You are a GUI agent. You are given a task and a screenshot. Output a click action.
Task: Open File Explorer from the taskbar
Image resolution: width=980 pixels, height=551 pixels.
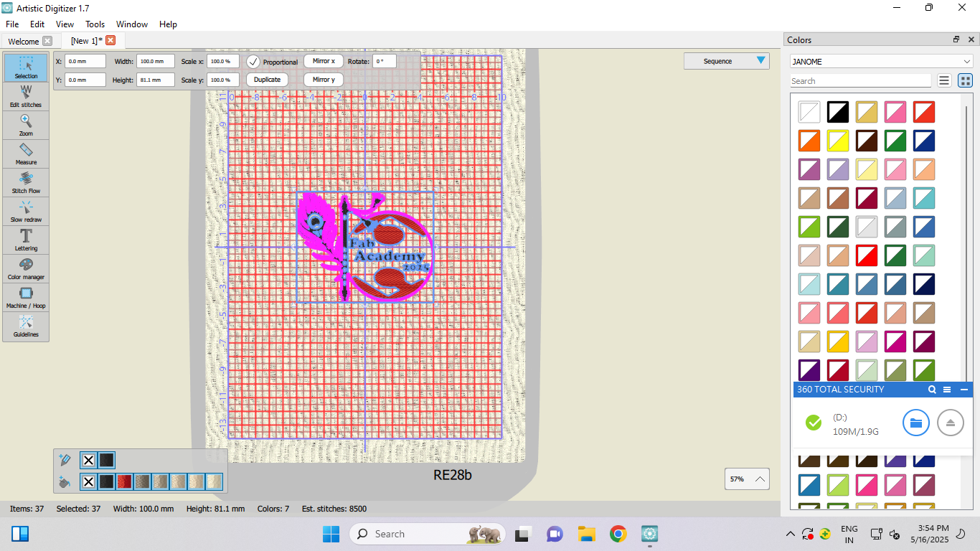point(587,534)
